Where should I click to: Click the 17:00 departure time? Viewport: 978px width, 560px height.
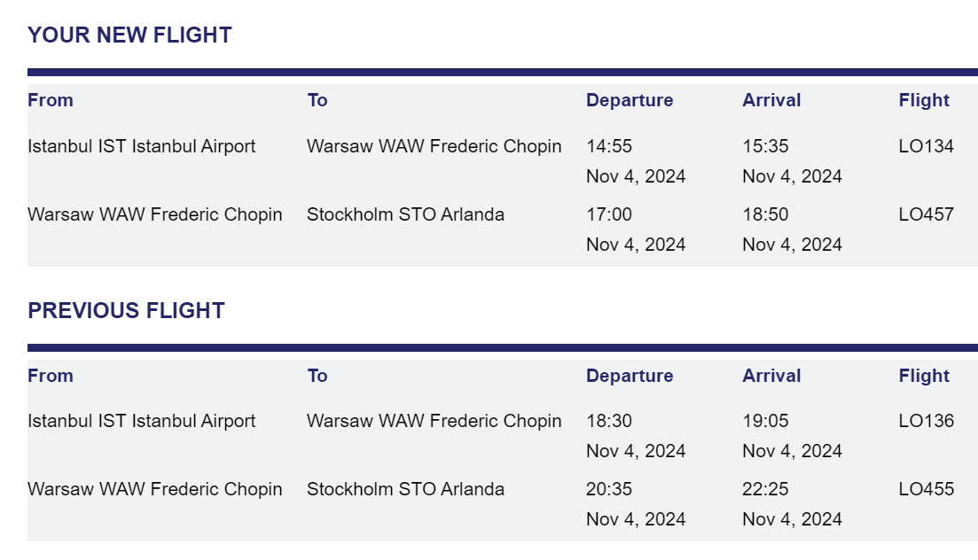coord(609,214)
